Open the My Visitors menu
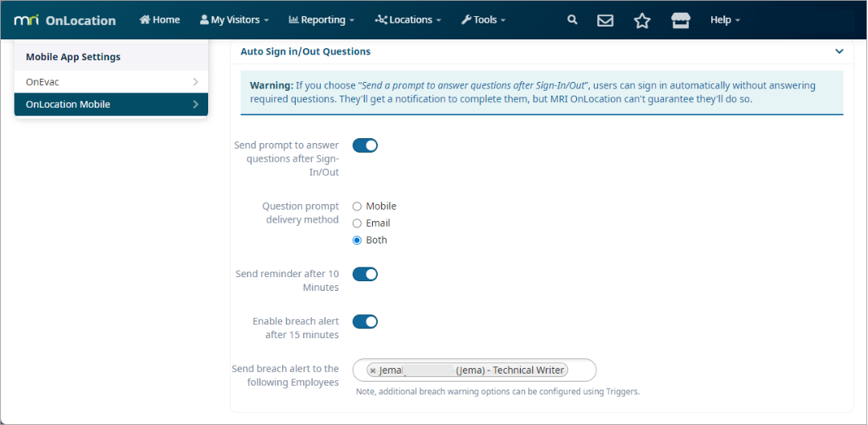This screenshot has width=868, height=425. (x=234, y=20)
